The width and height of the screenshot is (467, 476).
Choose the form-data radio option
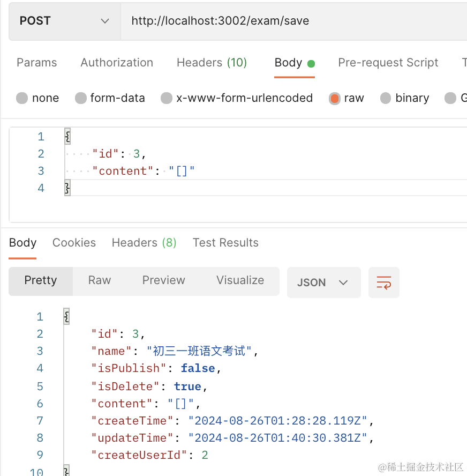coord(81,99)
